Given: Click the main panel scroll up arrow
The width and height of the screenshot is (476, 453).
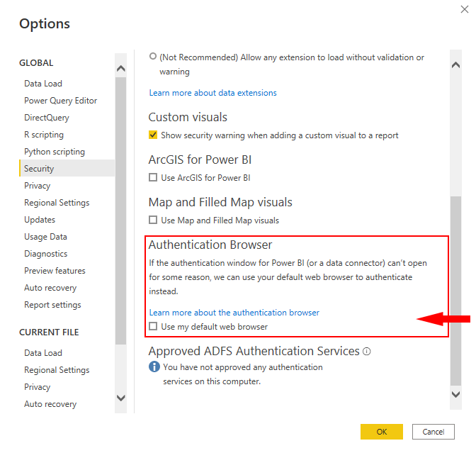Looking at the screenshot, I should pos(455,65).
